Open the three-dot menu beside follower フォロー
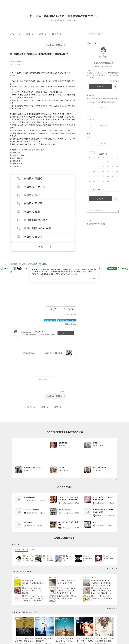The width and height of the screenshot is (129, 644). 115,199
